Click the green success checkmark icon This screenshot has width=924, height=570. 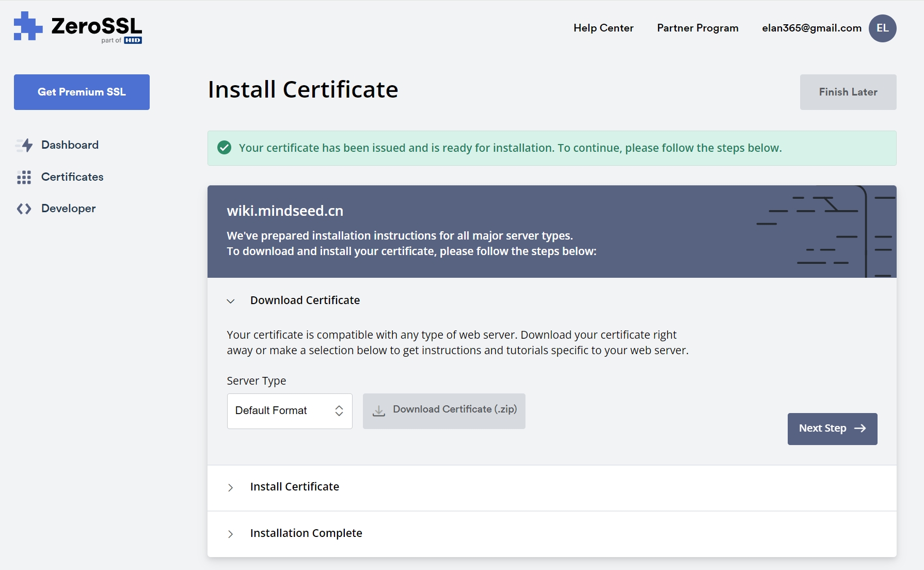224,148
